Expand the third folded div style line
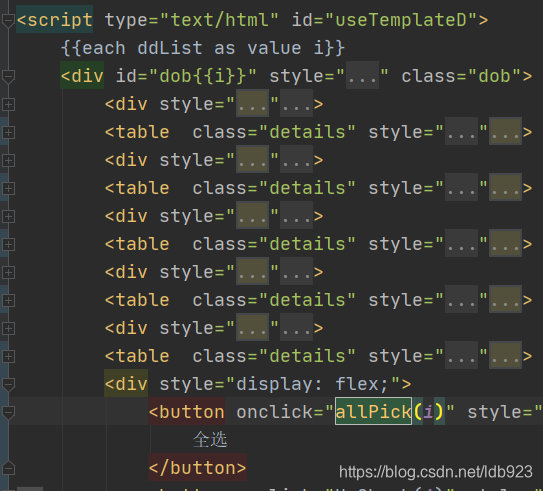The width and height of the screenshot is (543, 491). (8, 216)
